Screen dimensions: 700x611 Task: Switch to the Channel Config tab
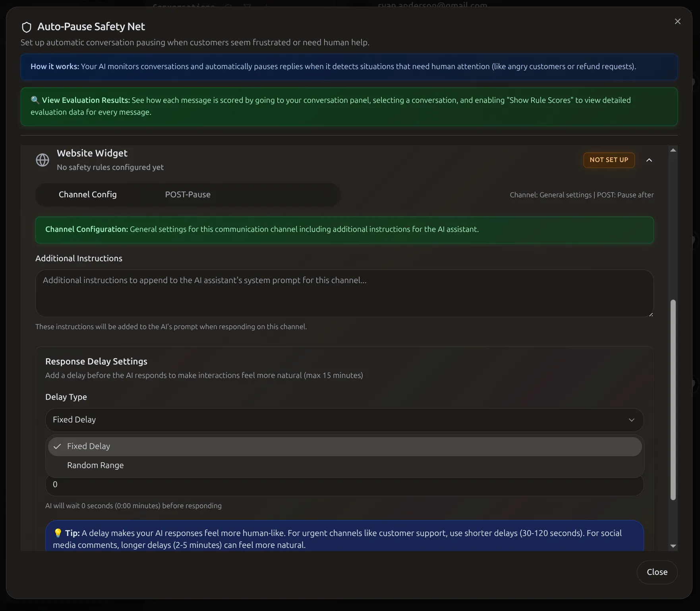[x=88, y=195]
